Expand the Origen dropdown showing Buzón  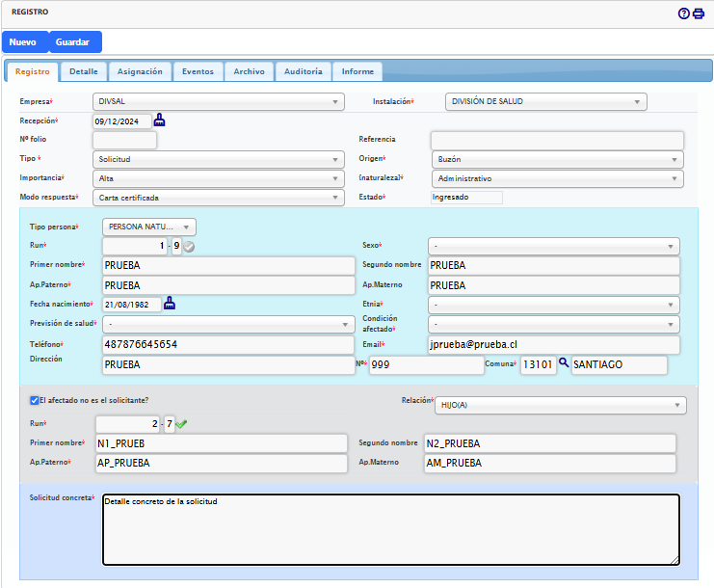click(557, 159)
